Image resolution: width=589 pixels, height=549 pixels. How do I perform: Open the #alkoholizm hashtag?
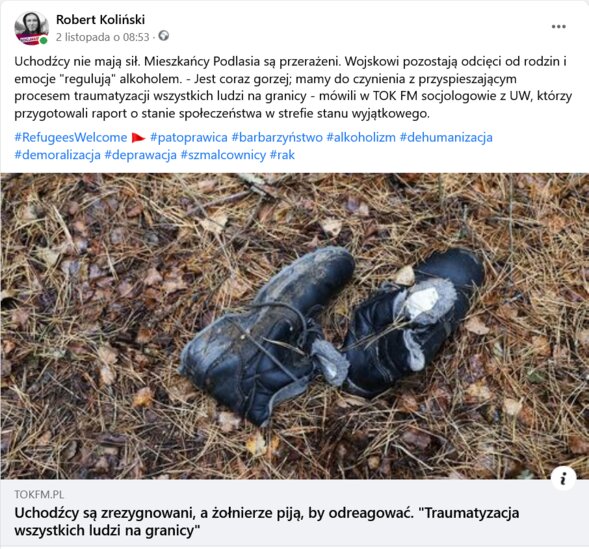(361, 137)
